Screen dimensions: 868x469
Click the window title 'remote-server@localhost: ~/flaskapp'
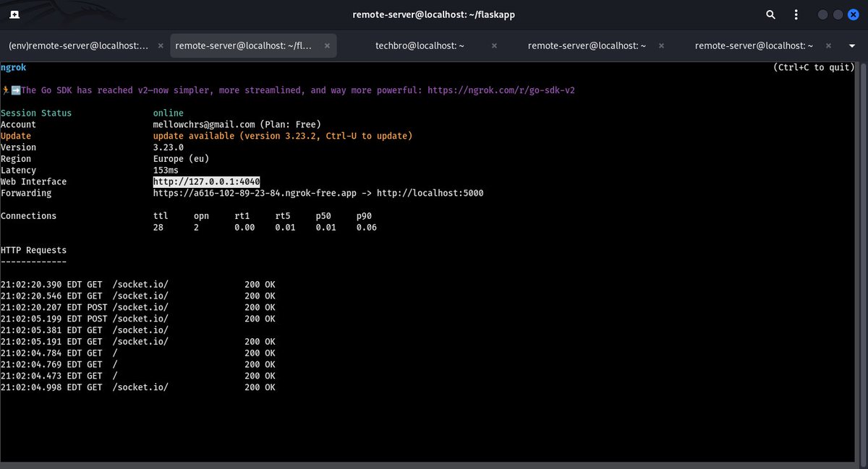tap(433, 14)
